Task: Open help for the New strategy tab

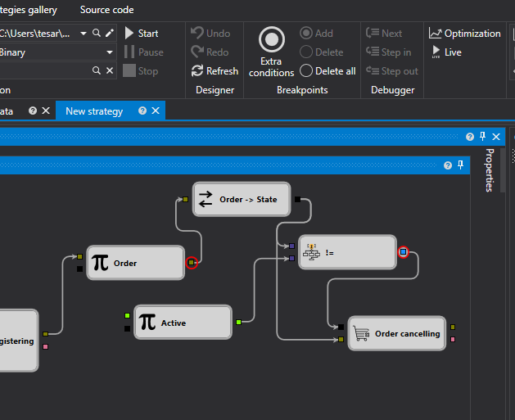Action: tap(142, 111)
